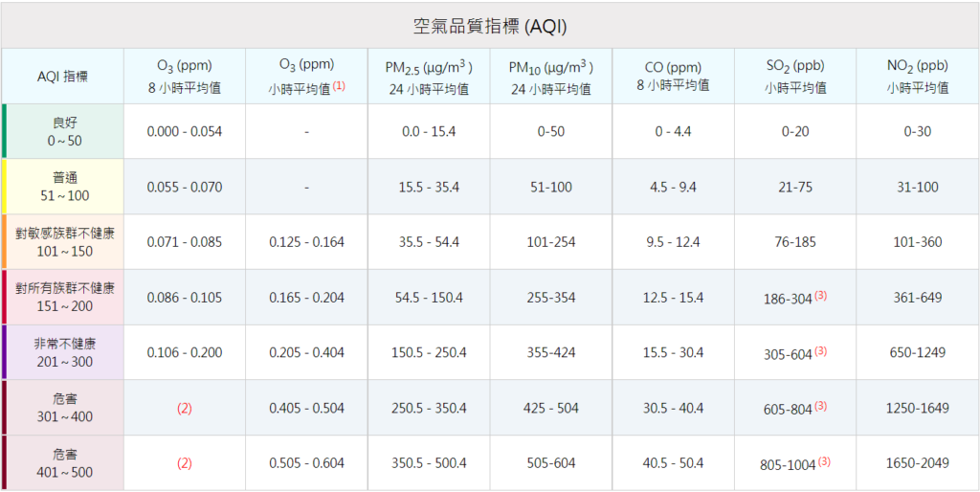Click the cell "0.165 - 0.204"
The width and height of the screenshot is (980, 492).
click(x=307, y=298)
